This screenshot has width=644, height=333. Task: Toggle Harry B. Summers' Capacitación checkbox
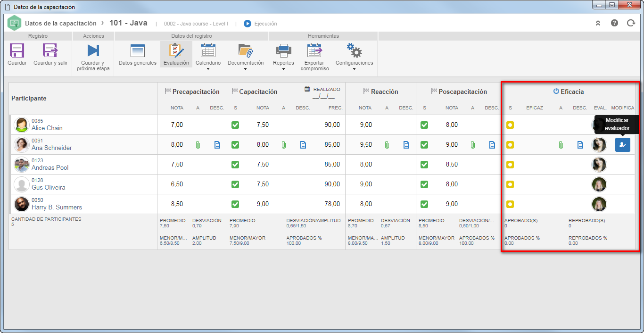click(x=235, y=204)
